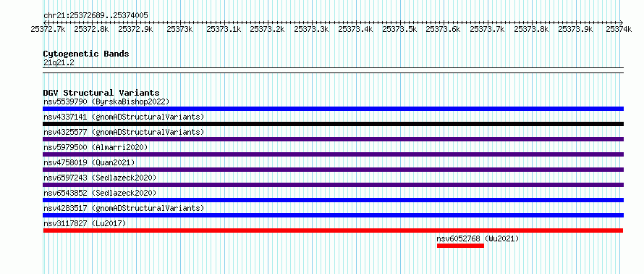644x274 pixels.
Task: Click the 25373.8k ruler tick label
Action: 531,29
